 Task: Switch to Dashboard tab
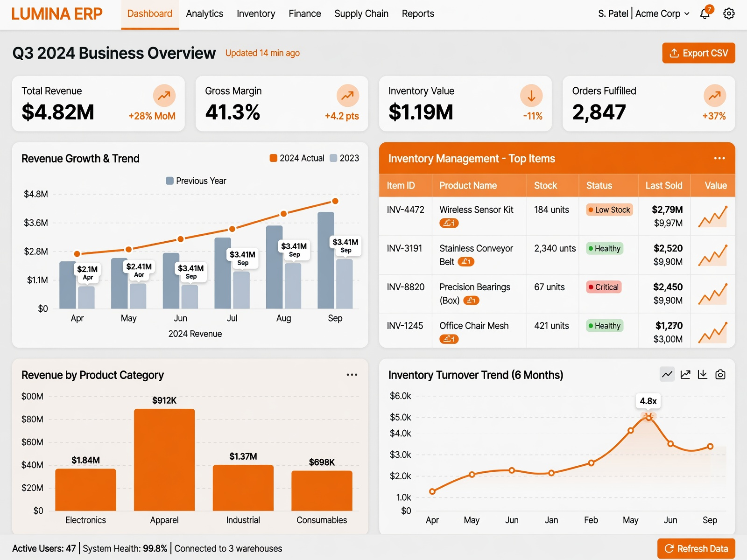(150, 14)
